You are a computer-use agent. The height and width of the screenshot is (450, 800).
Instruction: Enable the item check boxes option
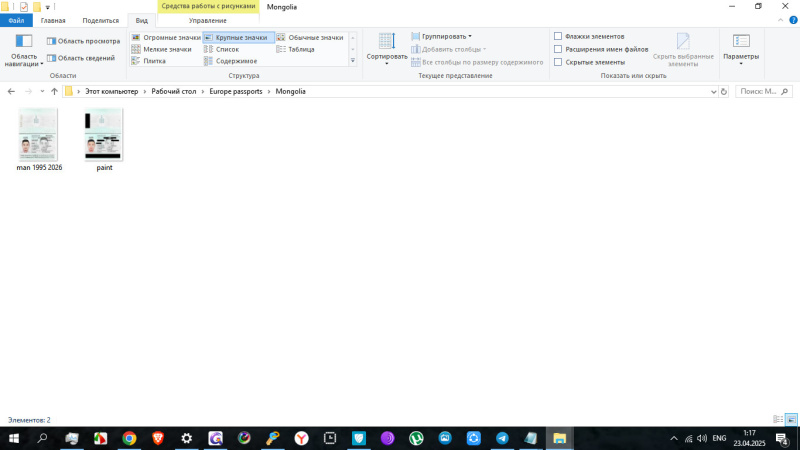point(558,36)
